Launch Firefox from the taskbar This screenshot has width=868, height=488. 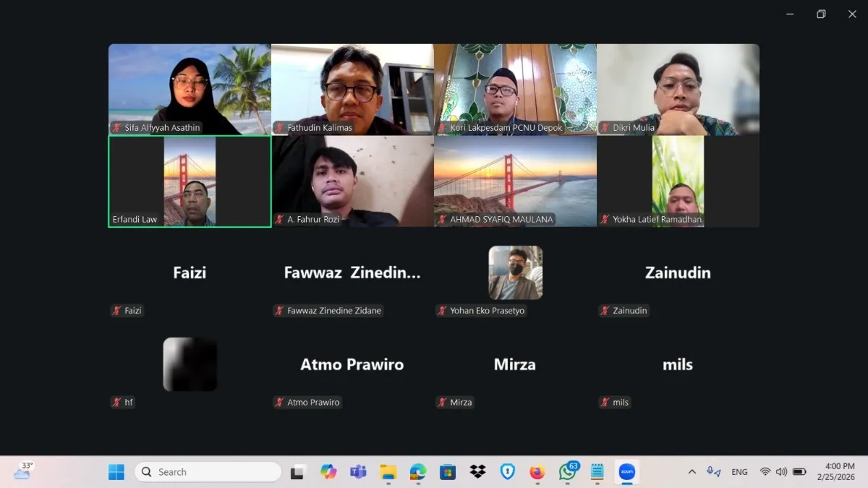(x=537, y=472)
